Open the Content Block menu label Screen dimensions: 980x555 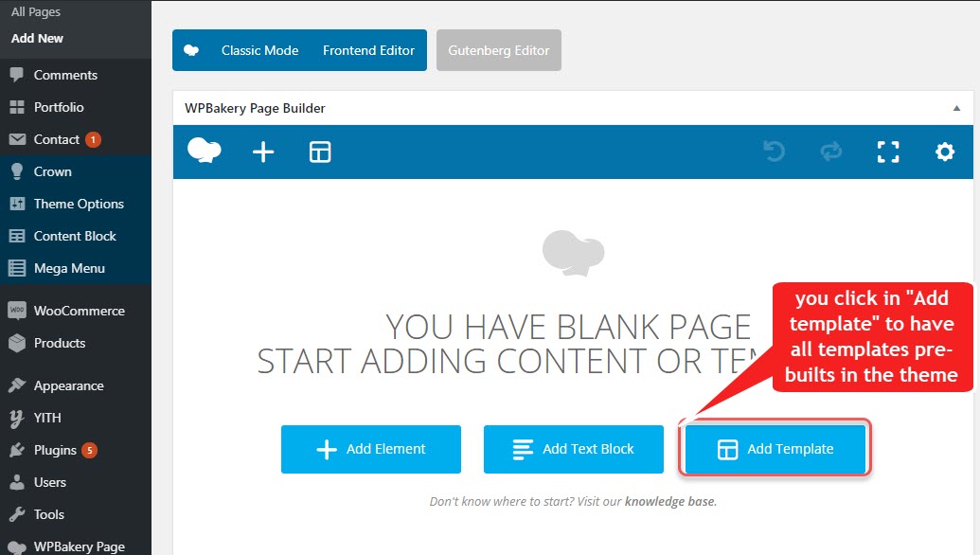(75, 236)
